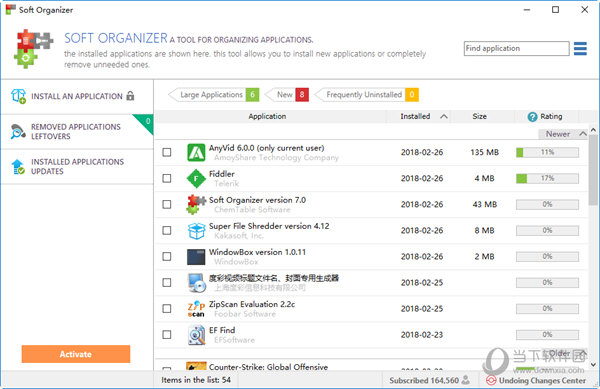Check the ZipScan Evaluation 2.2c checkbox
Viewport: 600px width, 389px height.
tap(167, 308)
